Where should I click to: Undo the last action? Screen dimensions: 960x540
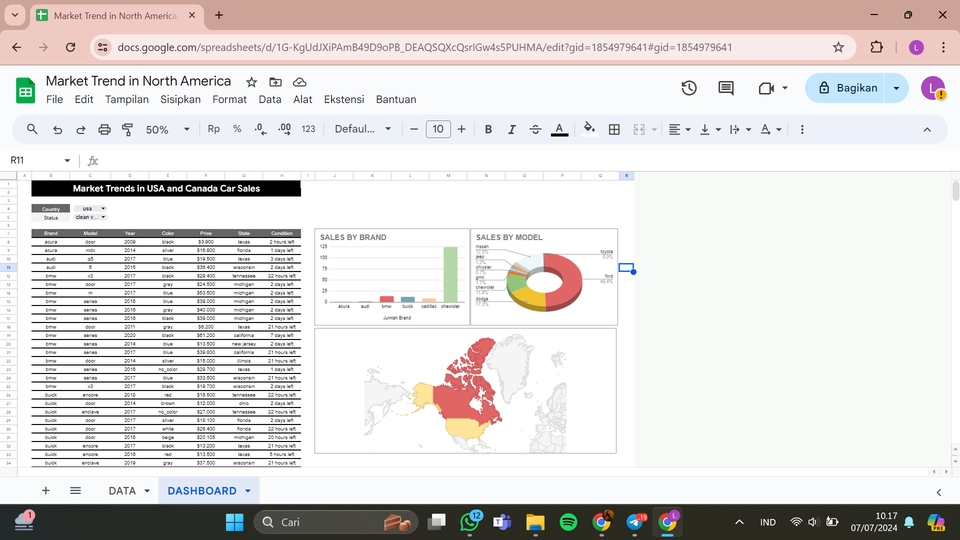[x=57, y=129]
